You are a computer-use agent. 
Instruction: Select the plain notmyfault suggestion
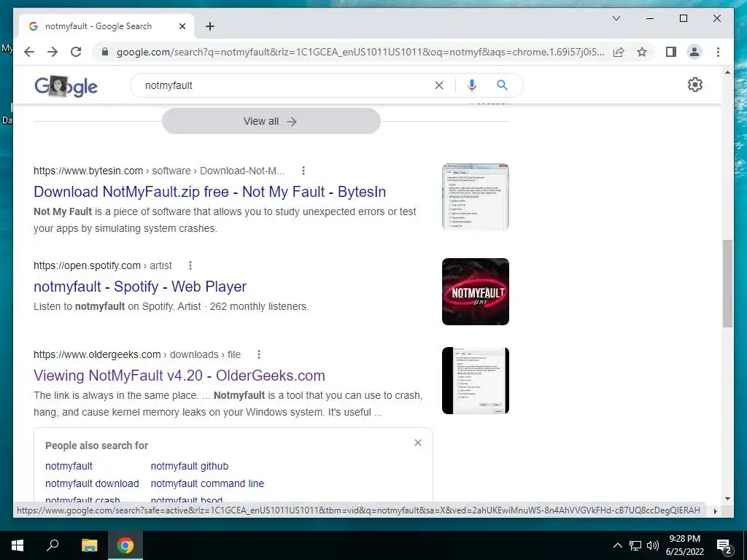click(x=69, y=466)
